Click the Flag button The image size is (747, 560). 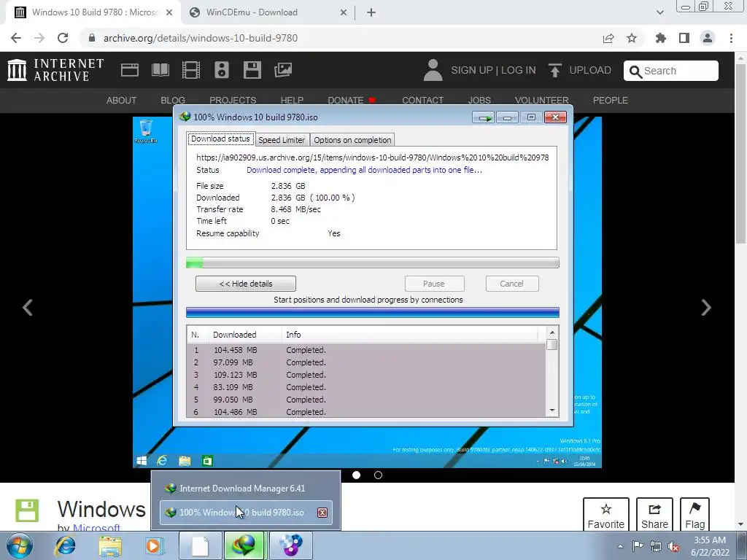point(695,514)
